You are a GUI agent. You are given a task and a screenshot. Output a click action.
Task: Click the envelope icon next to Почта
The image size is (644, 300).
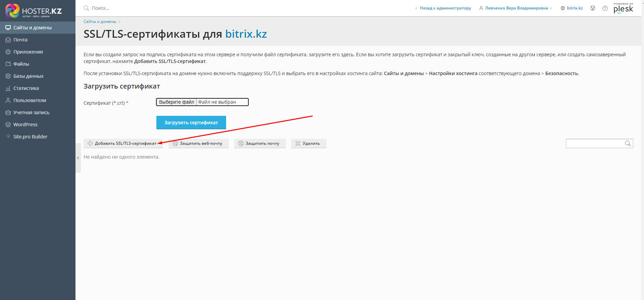[x=8, y=40]
